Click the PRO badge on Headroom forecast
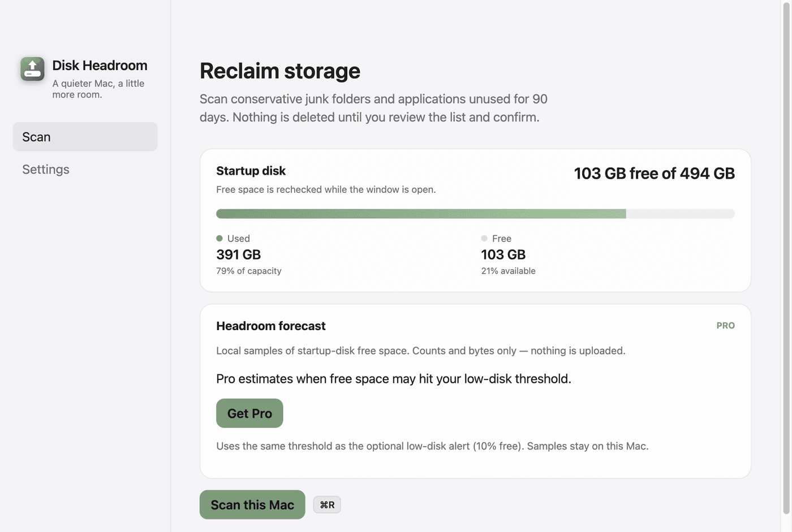Viewport: 792px width, 532px height. point(726,326)
